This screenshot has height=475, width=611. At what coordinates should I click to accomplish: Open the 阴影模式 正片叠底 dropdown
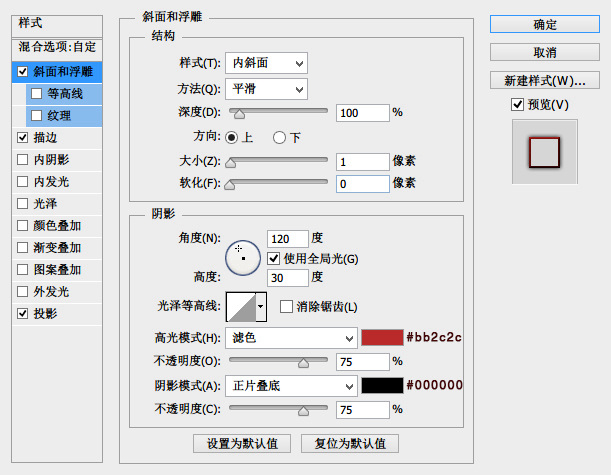coord(291,386)
